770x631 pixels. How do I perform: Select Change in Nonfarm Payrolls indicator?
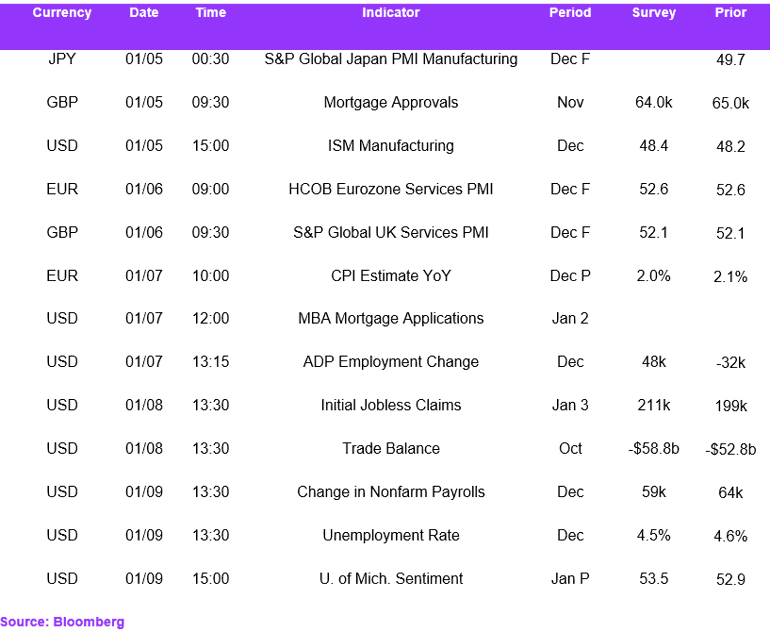391,492
